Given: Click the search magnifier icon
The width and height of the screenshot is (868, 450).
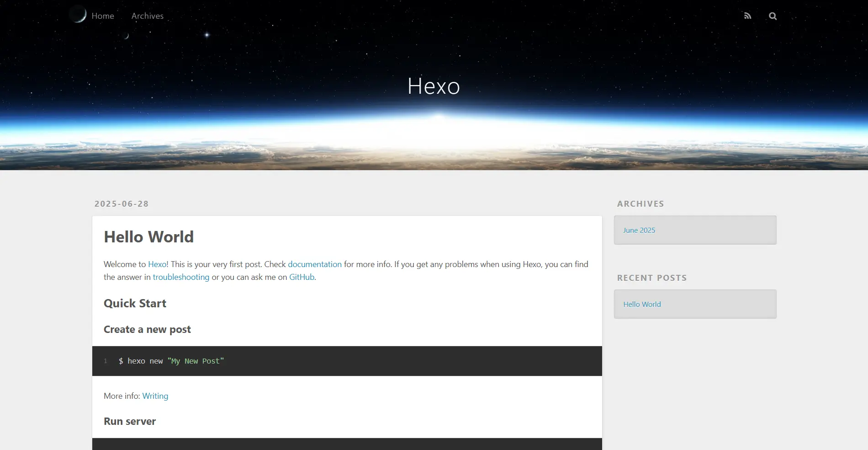Looking at the screenshot, I should (x=773, y=16).
